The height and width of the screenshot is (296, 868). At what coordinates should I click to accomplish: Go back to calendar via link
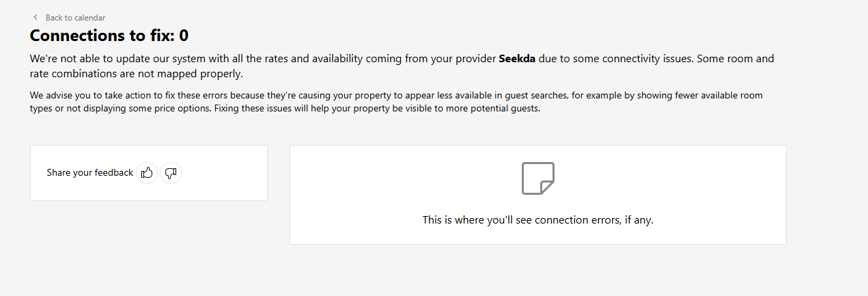pos(75,18)
